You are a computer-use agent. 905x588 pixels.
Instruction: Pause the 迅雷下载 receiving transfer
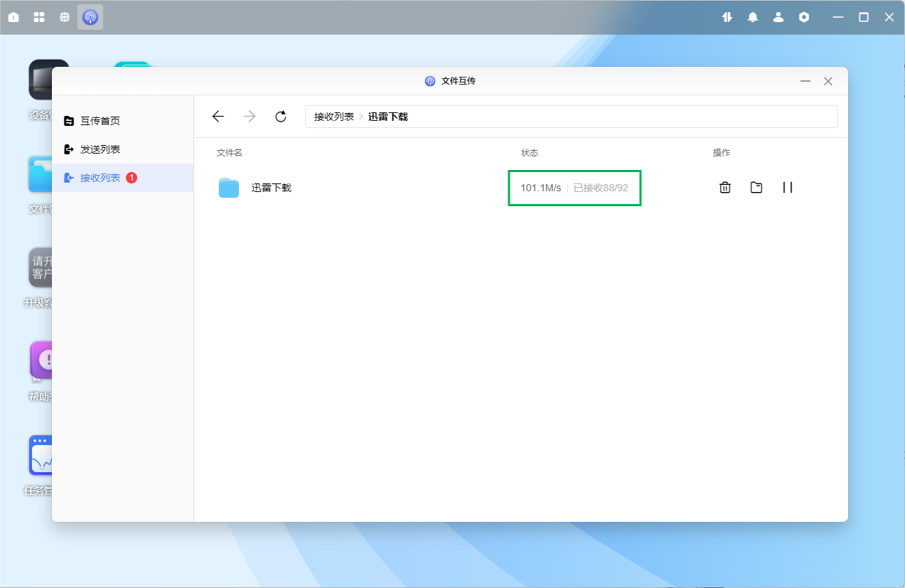tap(788, 188)
